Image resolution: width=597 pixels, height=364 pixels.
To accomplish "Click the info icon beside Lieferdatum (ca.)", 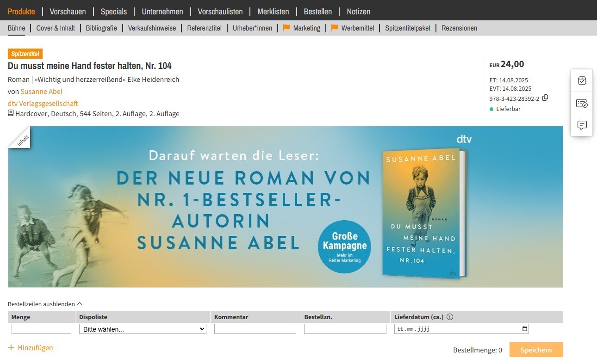I will [x=450, y=317].
